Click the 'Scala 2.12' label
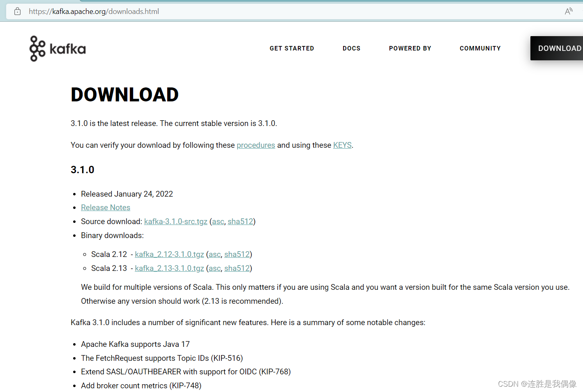Screen dimensions: 583x392 tap(109, 254)
